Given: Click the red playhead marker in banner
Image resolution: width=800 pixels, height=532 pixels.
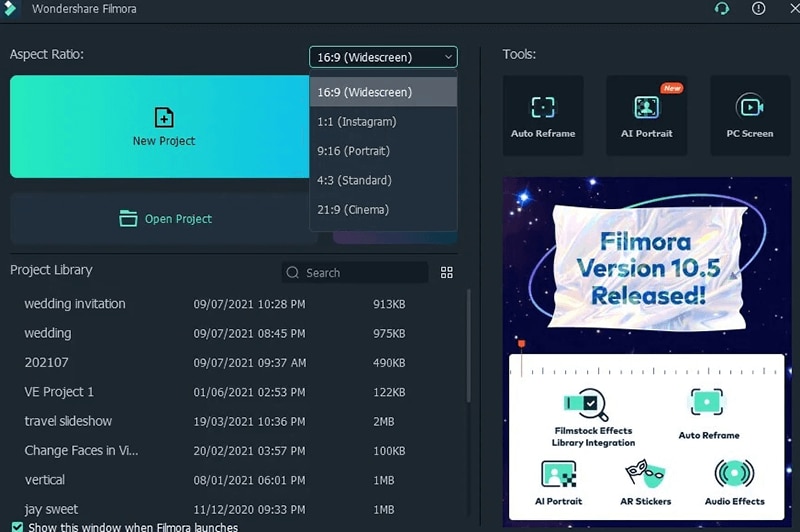Looking at the screenshot, I should pyautogui.click(x=521, y=344).
